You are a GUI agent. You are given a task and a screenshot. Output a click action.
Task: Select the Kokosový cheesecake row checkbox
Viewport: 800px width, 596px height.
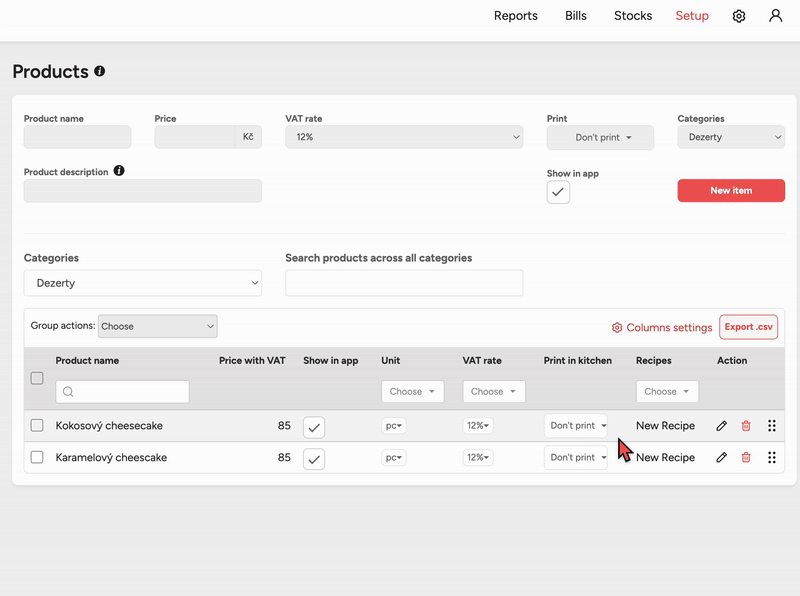tap(37, 425)
